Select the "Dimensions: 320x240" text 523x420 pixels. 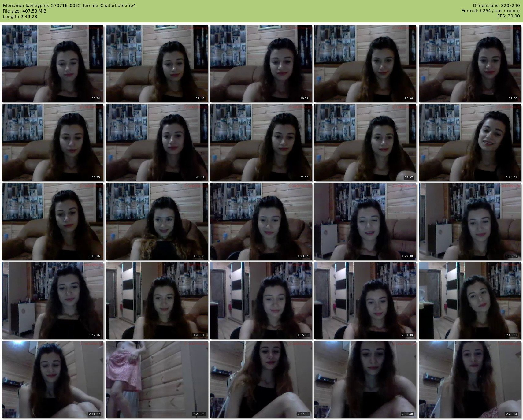(496, 6)
